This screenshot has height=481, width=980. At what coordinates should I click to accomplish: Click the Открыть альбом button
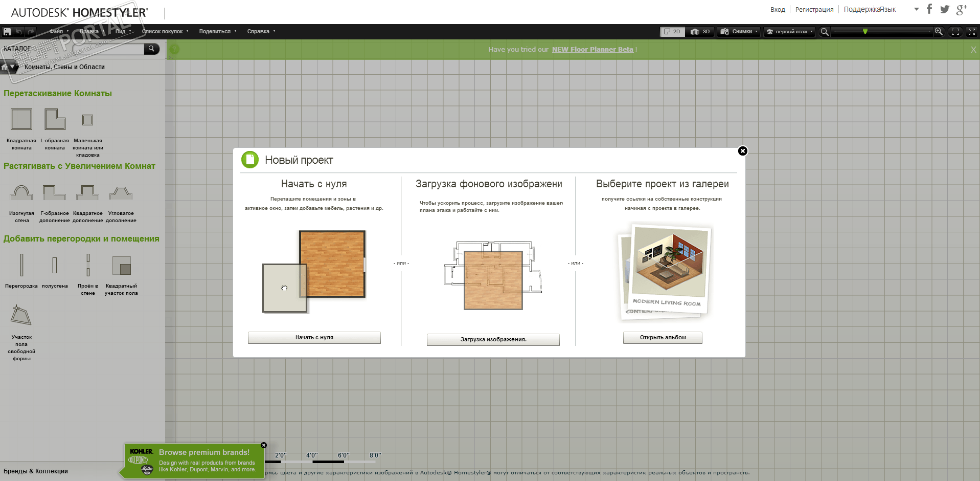(x=663, y=338)
